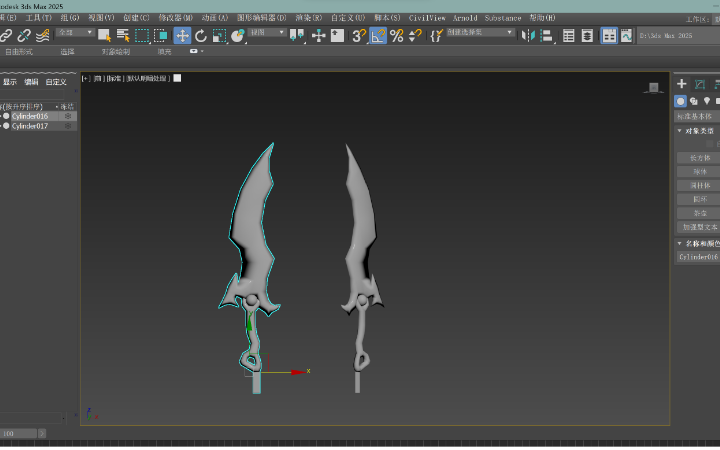720x450 pixels.
Task: Toggle Percent Snap in the toolbar
Action: (x=396, y=36)
